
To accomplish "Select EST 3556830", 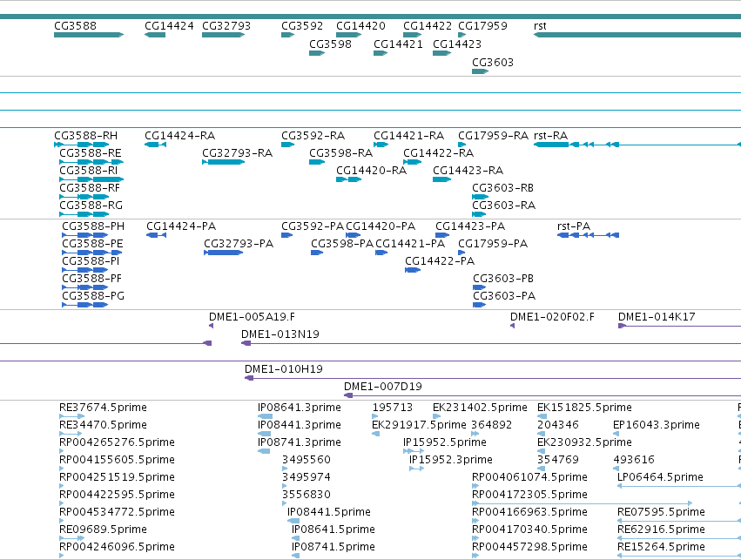I will pos(285,503).
